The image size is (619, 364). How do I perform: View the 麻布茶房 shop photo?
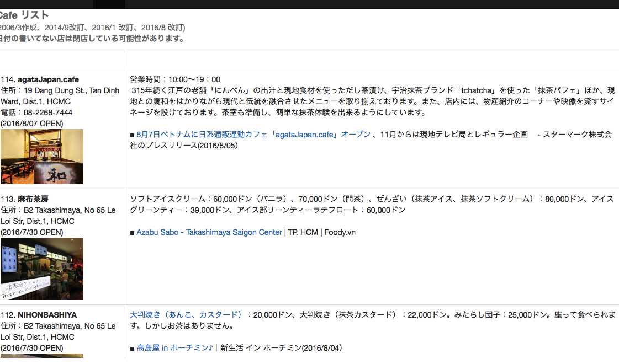[x=42, y=269]
